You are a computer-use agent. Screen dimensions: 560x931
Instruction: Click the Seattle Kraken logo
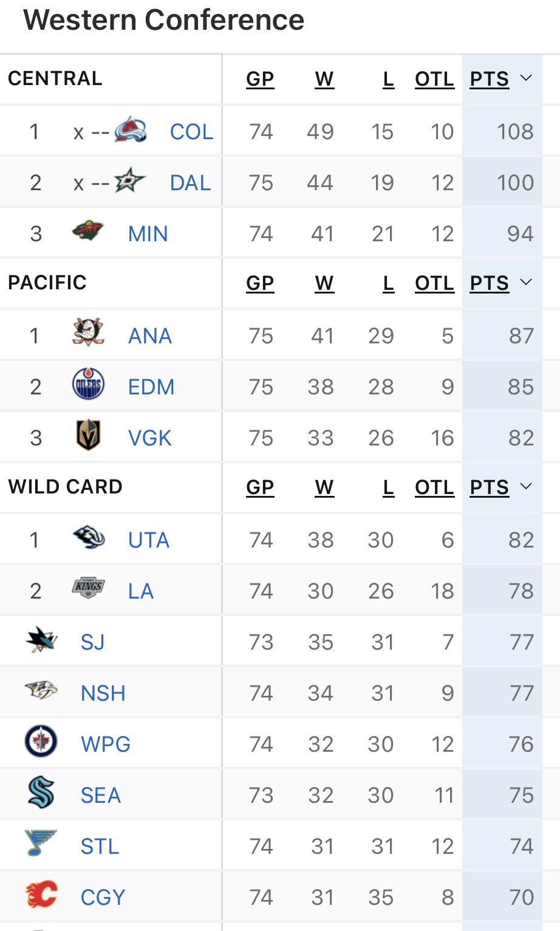click(x=41, y=793)
